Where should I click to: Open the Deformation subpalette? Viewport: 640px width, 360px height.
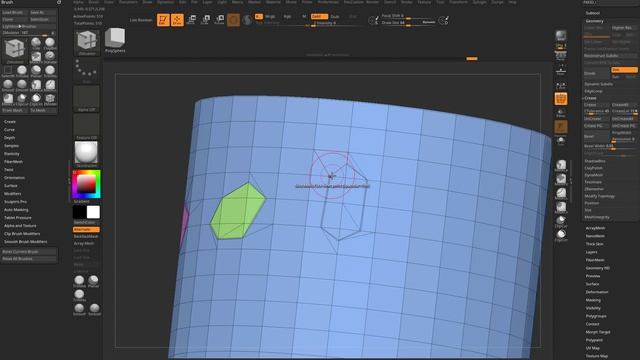[597, 292]
